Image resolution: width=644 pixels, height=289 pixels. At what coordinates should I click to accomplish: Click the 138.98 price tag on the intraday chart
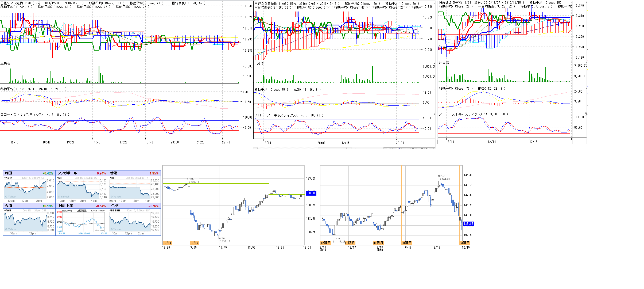pyautogui.click(x=311, y=193)
